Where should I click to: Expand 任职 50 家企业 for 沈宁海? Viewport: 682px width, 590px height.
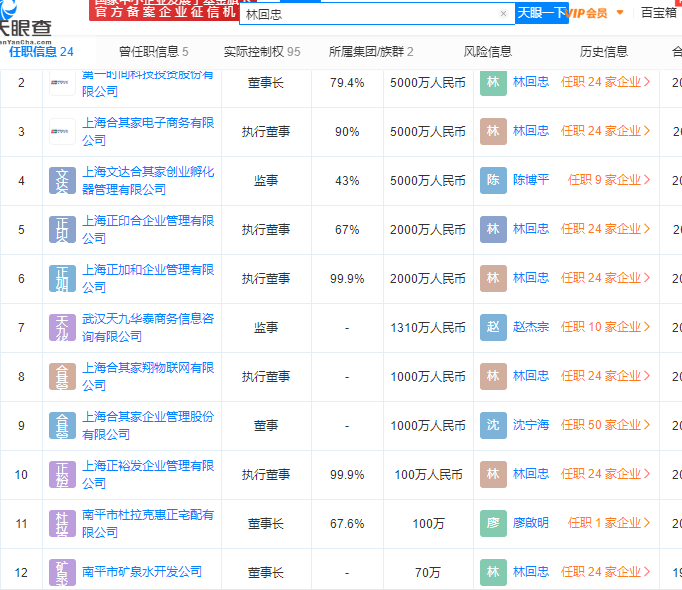[605, 425]
